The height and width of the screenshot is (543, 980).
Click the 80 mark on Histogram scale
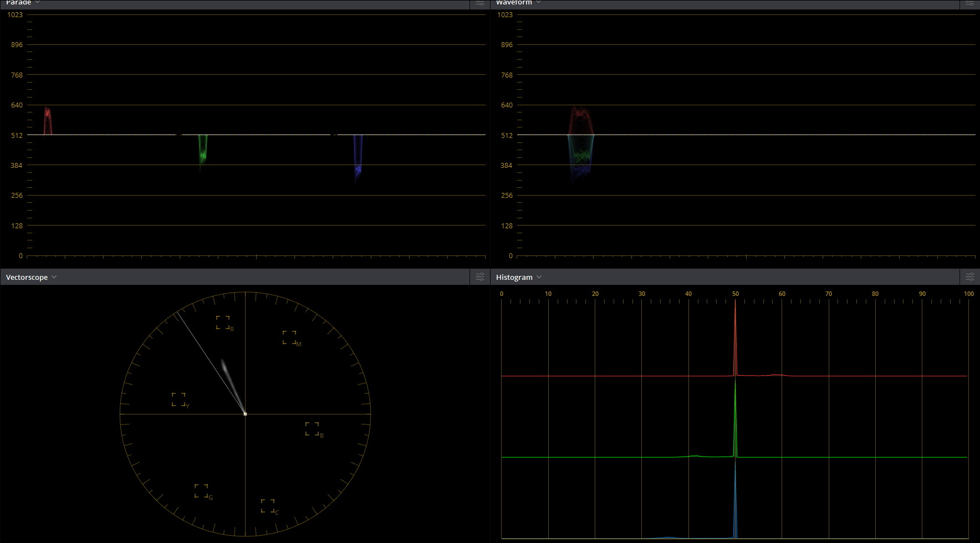point(875,294)
